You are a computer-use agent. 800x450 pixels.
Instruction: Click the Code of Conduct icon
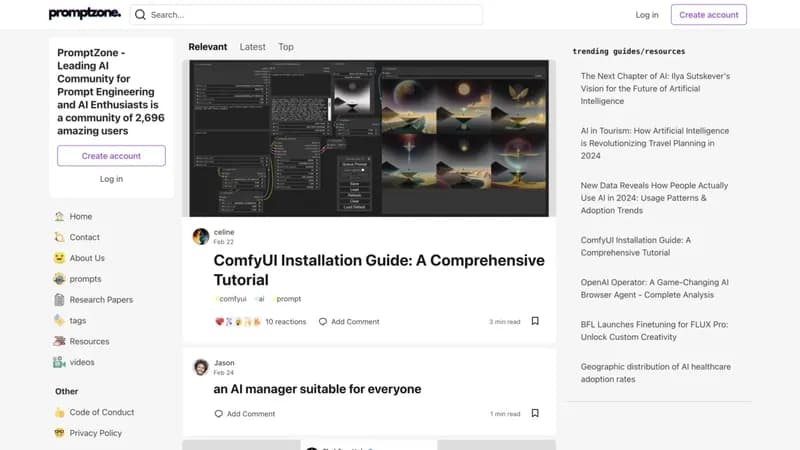tap(59, 412)
